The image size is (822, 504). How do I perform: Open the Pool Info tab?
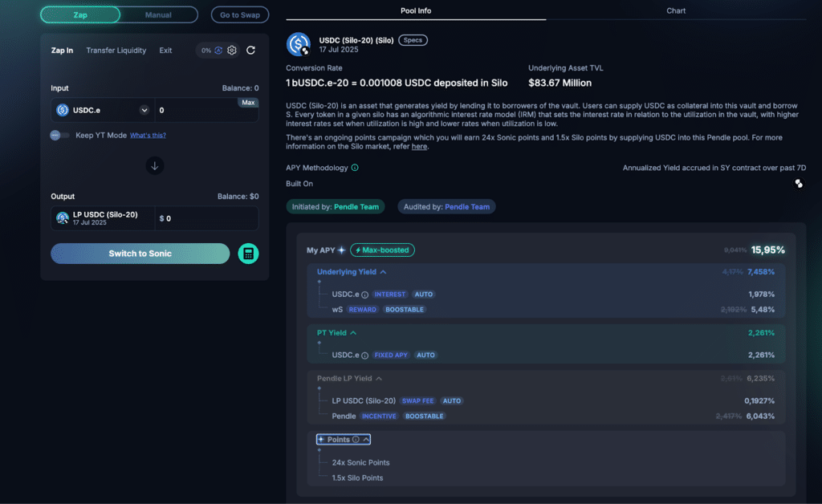pyautogui.click(x=416, y=10)
